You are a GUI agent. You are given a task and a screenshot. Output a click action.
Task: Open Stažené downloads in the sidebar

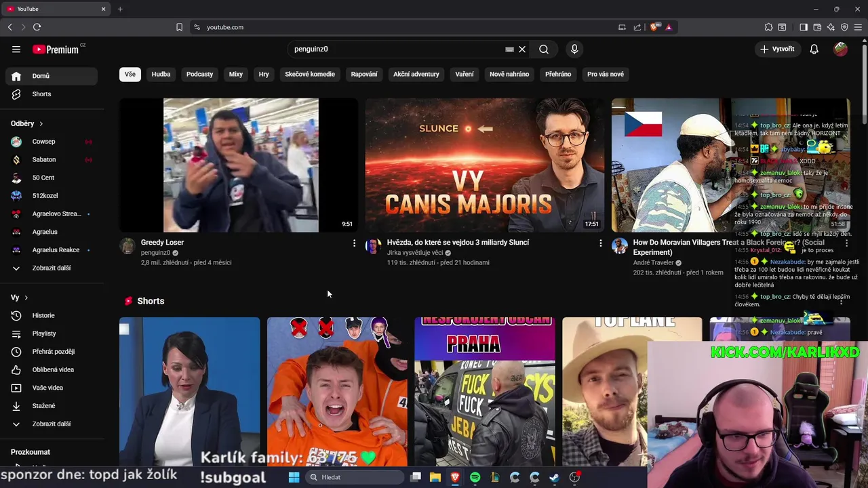point(52,406)
